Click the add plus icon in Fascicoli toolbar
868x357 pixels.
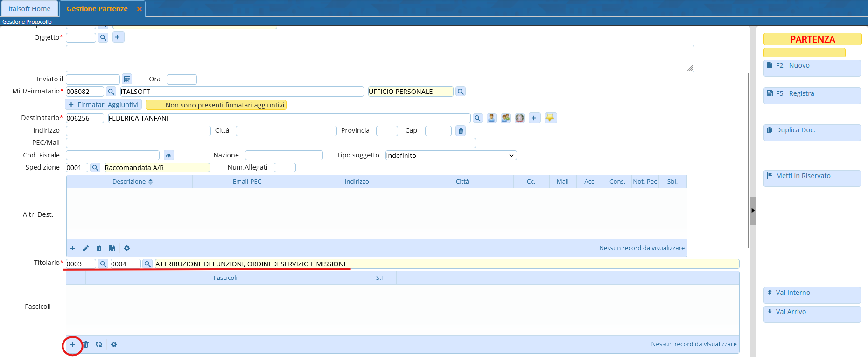pos(73,345)
